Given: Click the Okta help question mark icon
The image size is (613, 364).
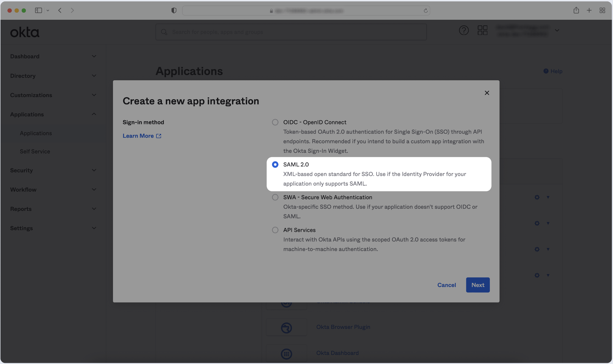Looking at the screenshot, I should tap(463, 30).
